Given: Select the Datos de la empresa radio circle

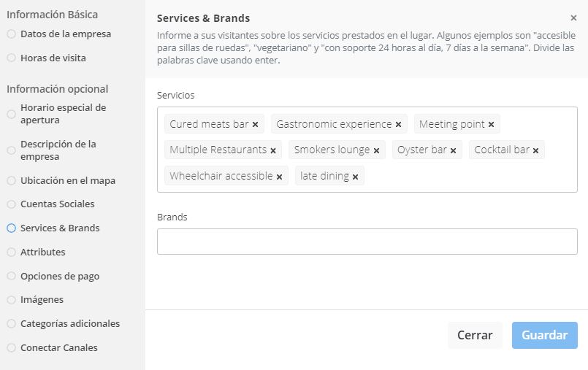Looking at the screenshot, I should (11, 34).
